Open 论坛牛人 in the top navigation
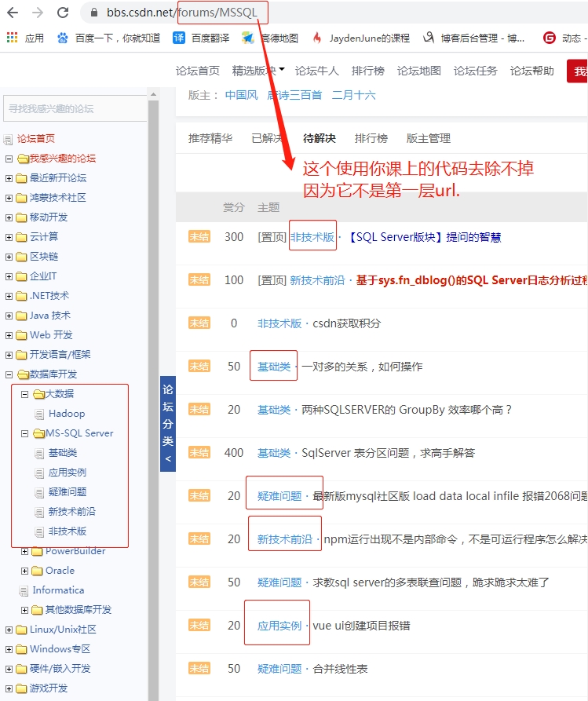Image resolution: width=588 pixels, height=701 pixels. click(x=317, y=71)
